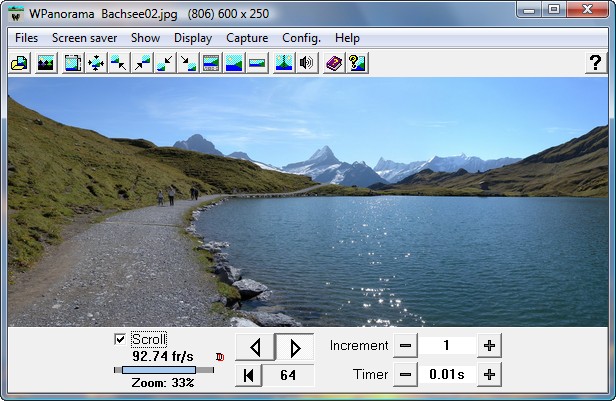Expand the Config. menu

[x=301, y=38]
